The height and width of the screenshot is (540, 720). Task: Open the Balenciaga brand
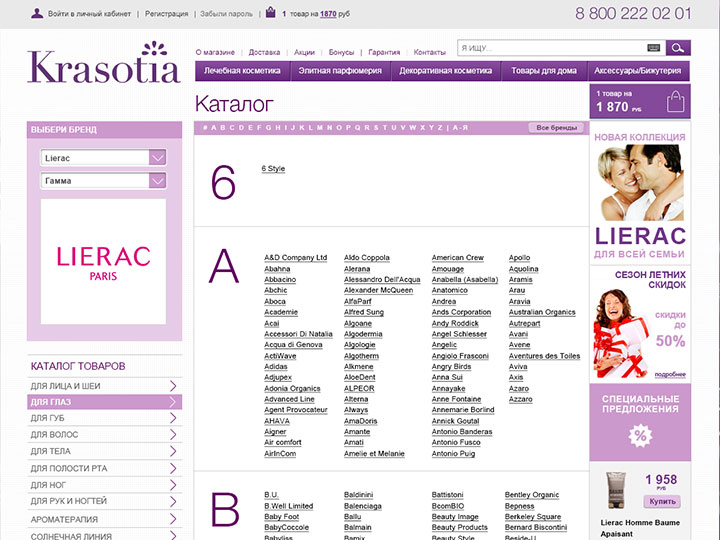click(x=363, y=506)
